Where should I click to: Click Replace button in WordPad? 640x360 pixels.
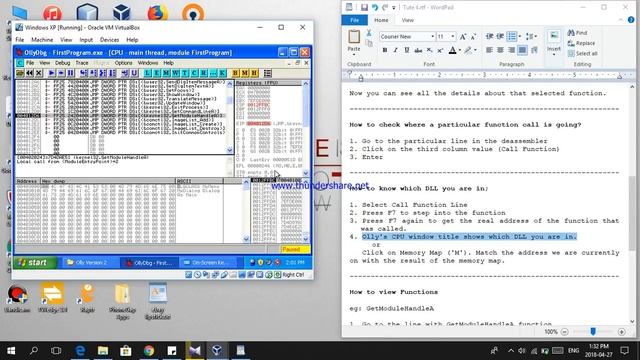point(581,43)
